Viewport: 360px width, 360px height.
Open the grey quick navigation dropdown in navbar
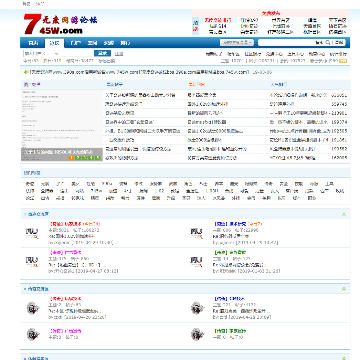pyautogui.click(x=237, y=42)
